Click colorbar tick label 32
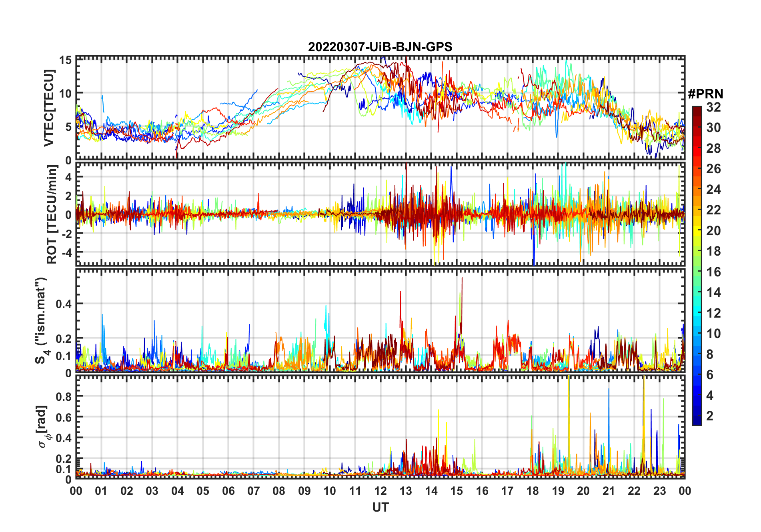The image size is (761, 532). (713, 107)
